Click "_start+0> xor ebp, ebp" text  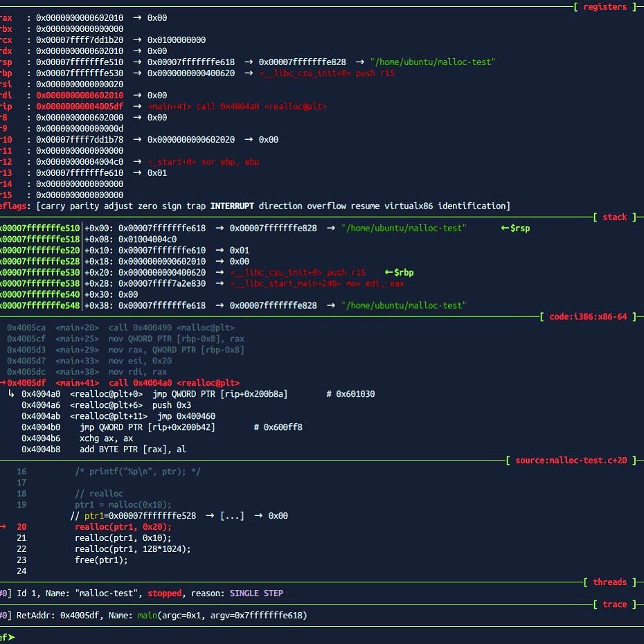(204, 162)
